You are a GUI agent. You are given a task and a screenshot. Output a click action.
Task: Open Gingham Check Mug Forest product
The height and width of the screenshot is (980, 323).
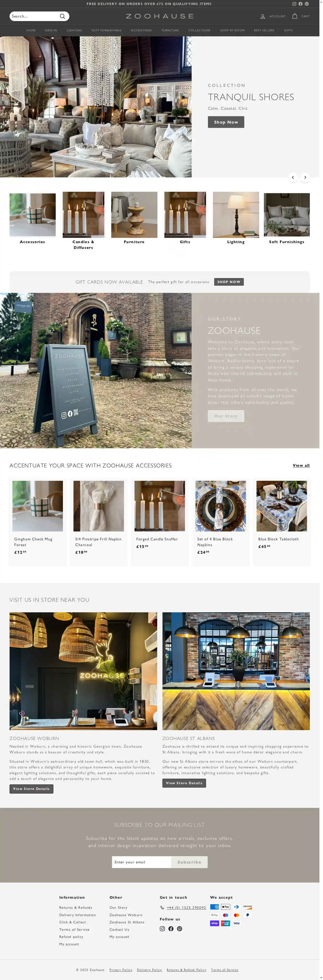coord(38,506)
